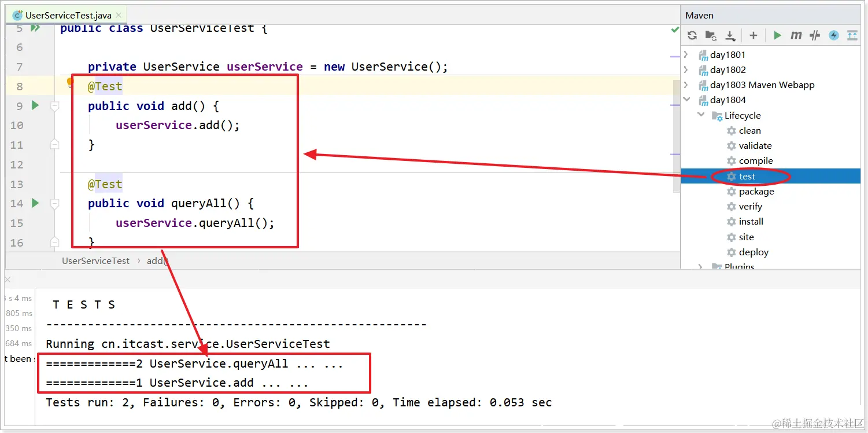868x433 pixels.
Task: Expand the day1801 module
Action: click(x=686, y=55)
